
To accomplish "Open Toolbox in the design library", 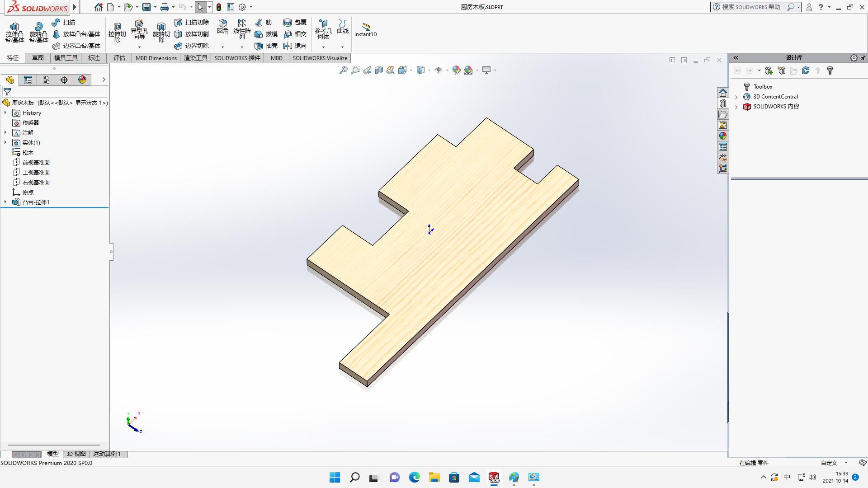I will coord(758,87).
